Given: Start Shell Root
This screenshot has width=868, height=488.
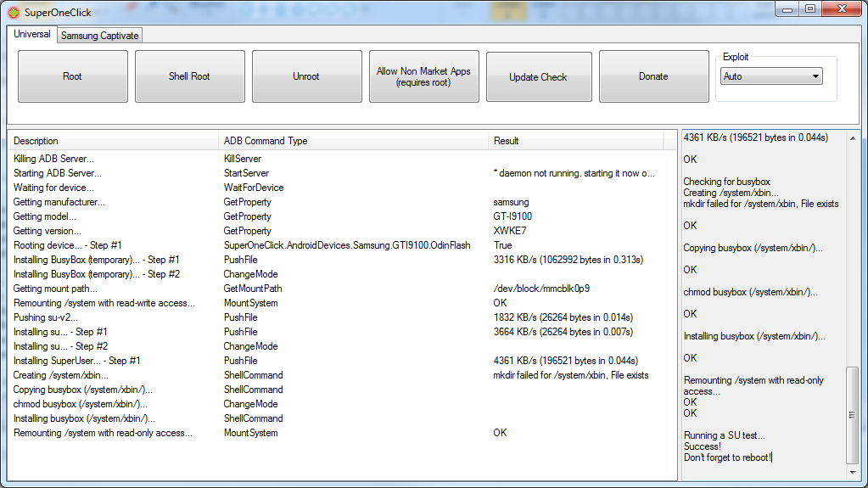Looking at the screenshot, I should pos(189,76).
